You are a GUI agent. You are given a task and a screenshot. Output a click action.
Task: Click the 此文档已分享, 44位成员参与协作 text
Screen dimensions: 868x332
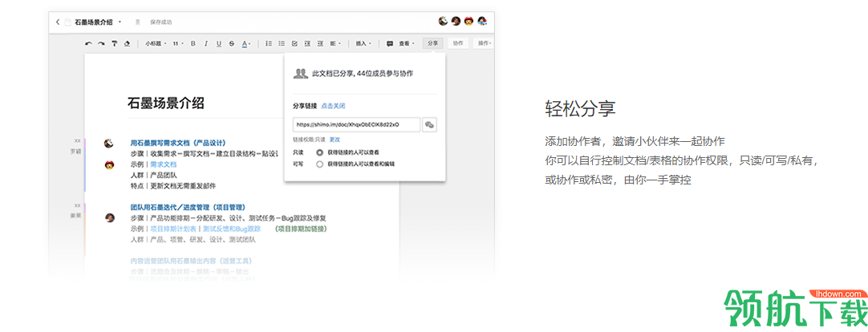[x=363, y=73]
